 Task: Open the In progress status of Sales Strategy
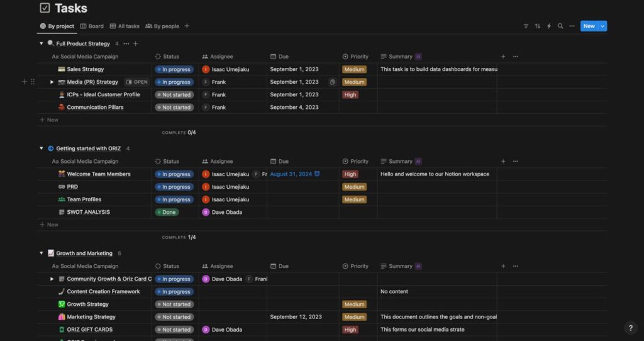[174, 69]
